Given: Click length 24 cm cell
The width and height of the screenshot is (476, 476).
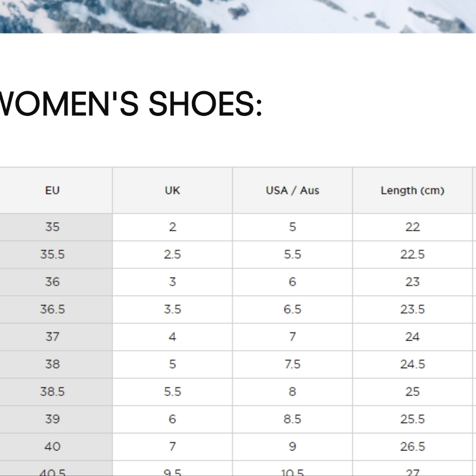Looking at the screenshot, I should click(x=413, y=337).
